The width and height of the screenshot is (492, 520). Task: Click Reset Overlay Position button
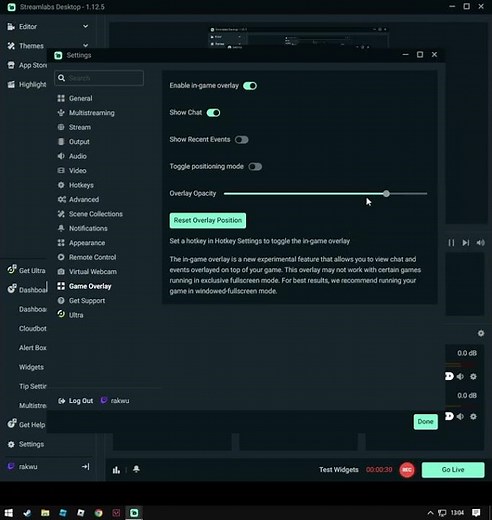(x=208, y=220)
